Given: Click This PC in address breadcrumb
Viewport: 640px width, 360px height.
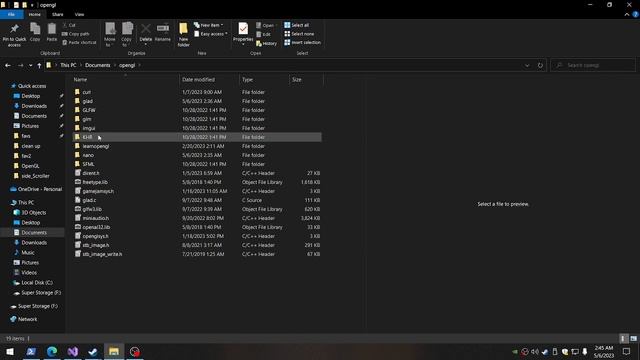Looking at the screenshot, I should tap(68, 65).
